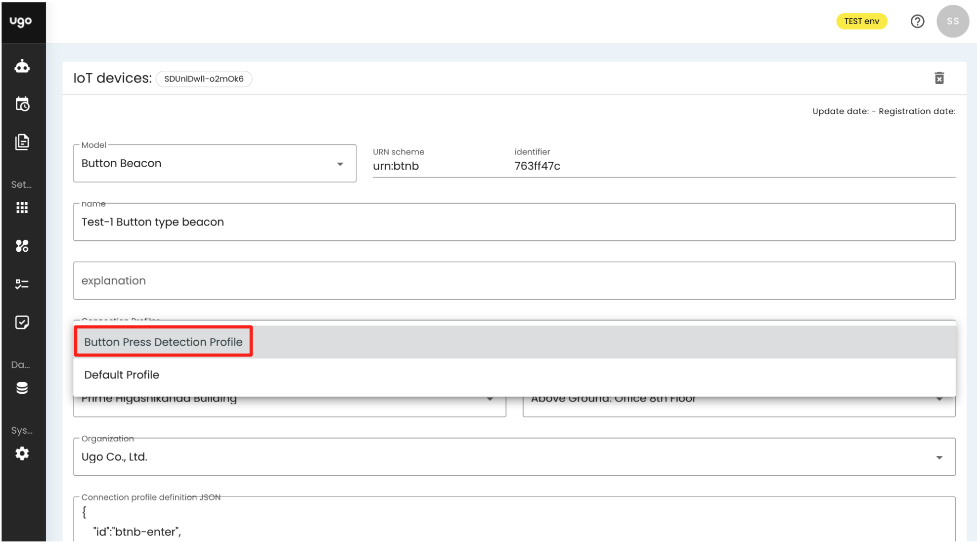Click the Connection profile definition JSON area
The height and width of the screenshot is (544, 980).
tap(514, 519)
